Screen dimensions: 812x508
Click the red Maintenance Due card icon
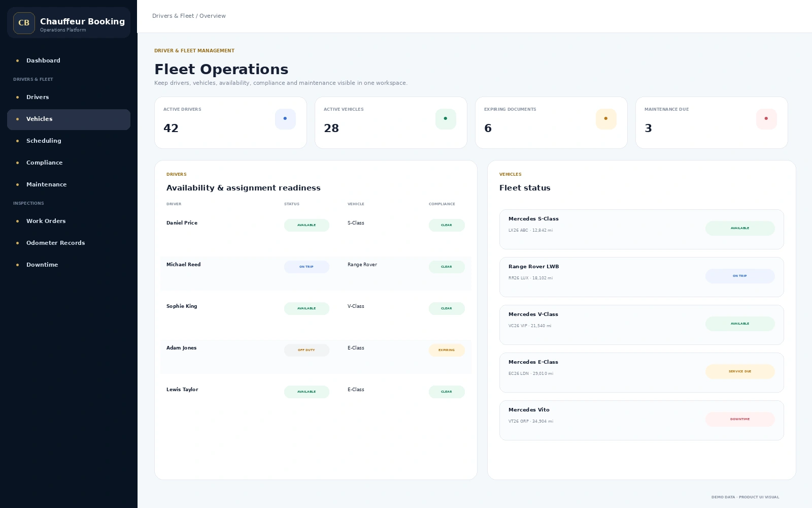766,119
